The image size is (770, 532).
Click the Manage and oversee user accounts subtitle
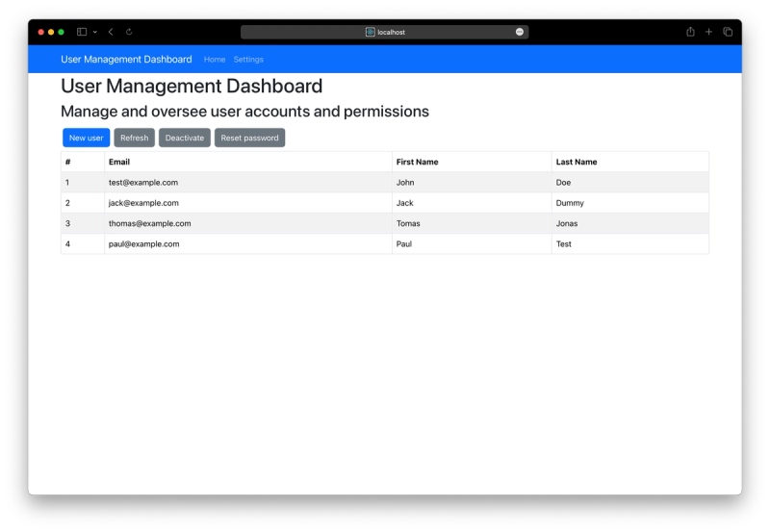[244, 112]
